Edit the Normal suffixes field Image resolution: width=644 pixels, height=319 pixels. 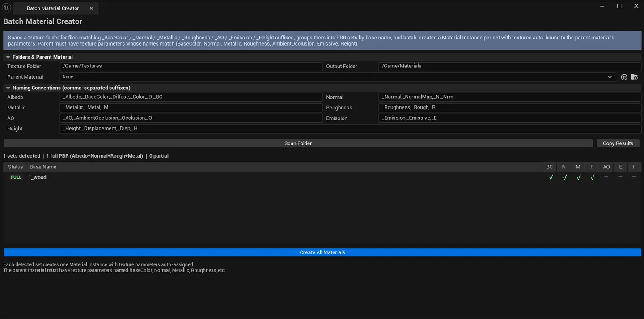coord(510,97)
